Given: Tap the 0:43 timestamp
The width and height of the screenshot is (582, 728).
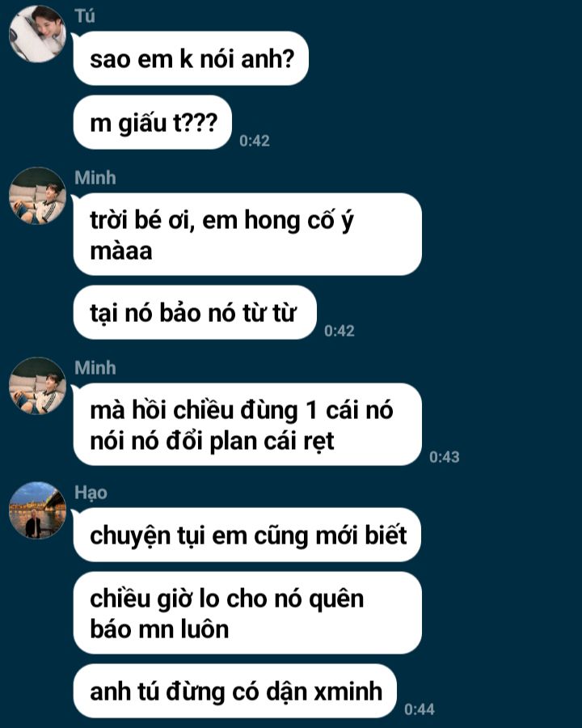Looking at the screenshot, I should 444,457.
